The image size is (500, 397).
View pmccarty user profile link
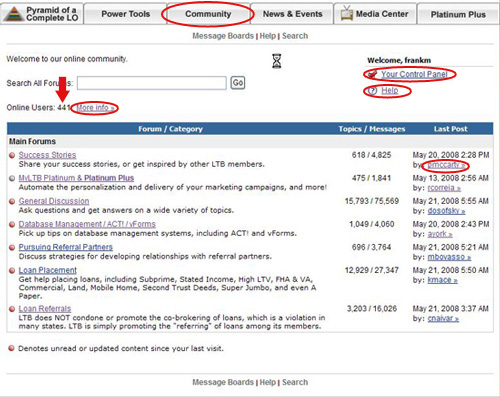446,165
